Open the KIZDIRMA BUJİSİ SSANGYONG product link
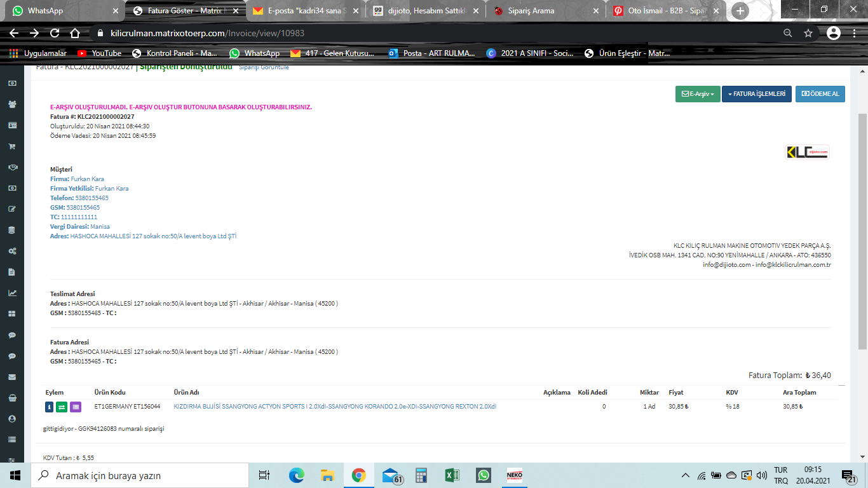Viewport: 868px width, 488px height. coord(335,407)
